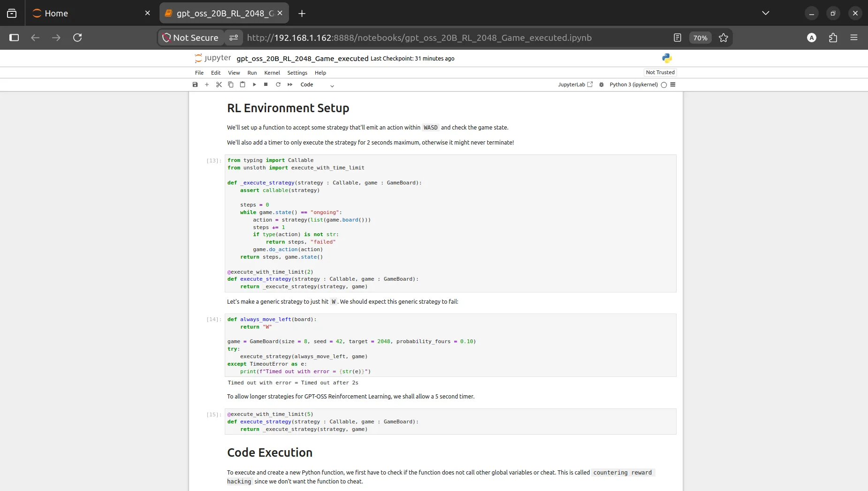
Task: Select code cell [15] with execute_with_time_limit(5)
Action: 450,422
